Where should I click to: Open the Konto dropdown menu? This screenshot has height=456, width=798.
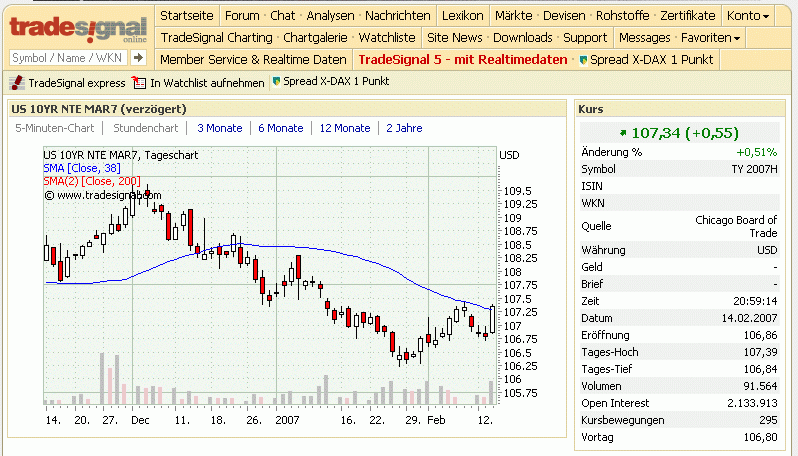pos(748,16)
